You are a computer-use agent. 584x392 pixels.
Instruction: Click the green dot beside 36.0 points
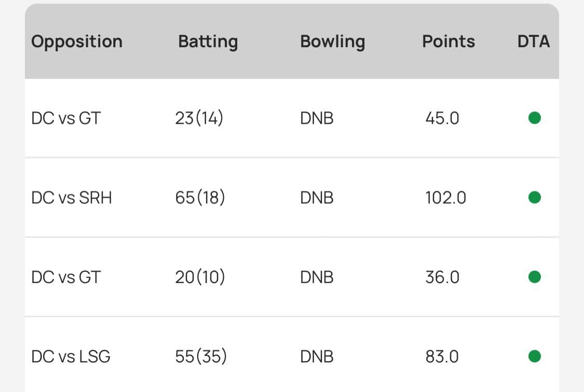[534, 277]
